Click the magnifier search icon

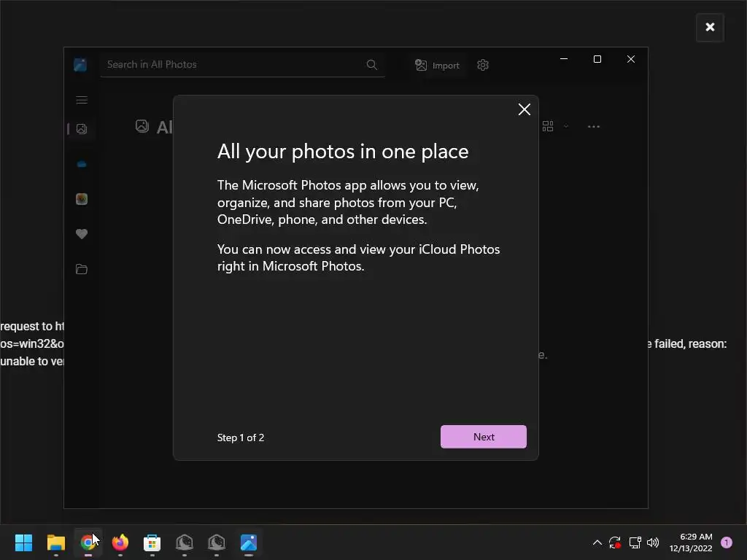click(371, 65)
